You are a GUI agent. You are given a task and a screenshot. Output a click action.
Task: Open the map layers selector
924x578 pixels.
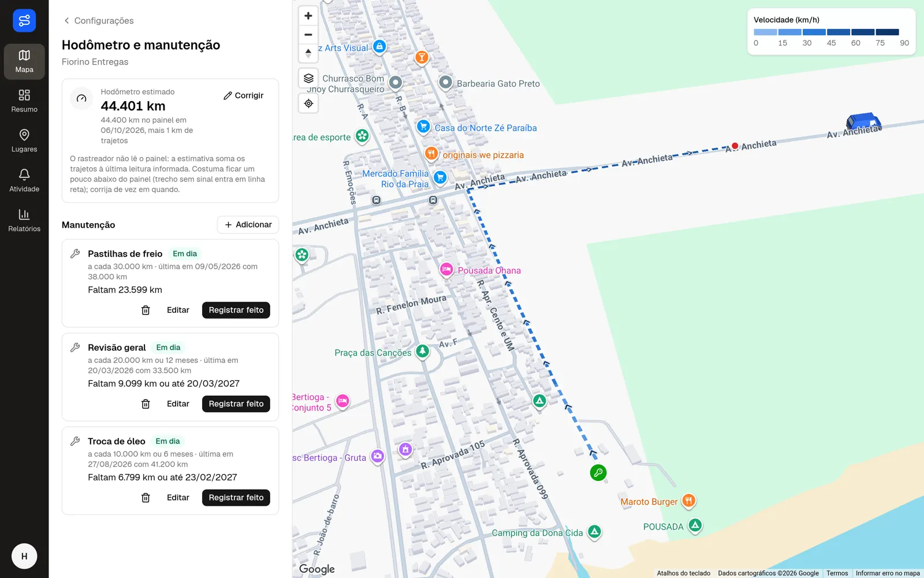pyautogui.click(x=308, y=78)
